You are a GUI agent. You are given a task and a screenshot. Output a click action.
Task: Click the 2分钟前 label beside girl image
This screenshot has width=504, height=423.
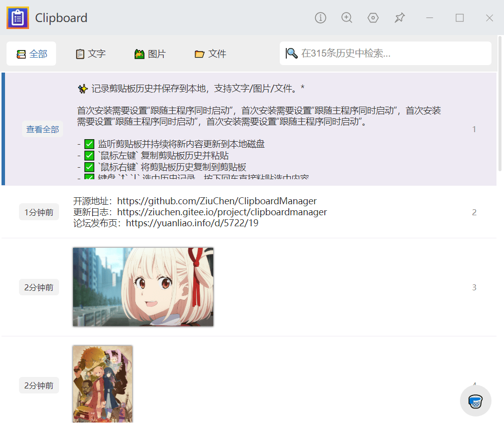[39, 287]
